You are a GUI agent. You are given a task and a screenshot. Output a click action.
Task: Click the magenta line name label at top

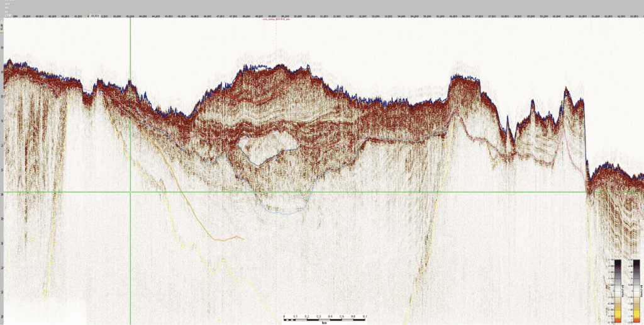[277, 20]
